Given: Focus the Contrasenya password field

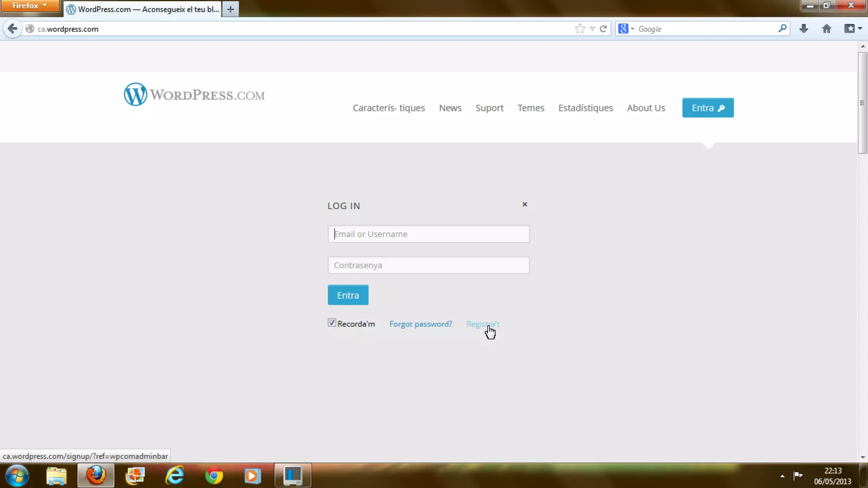Looking at the screenshot, I should (428, 265).
